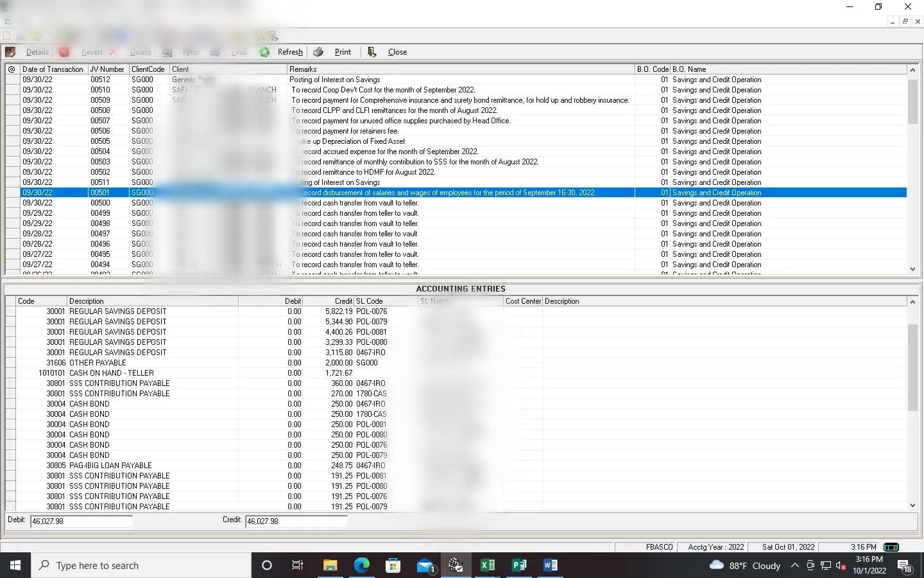924x578 pixels.
Task: Open Microsoft Store from the taskbar
Action: (x=393, y=565)
